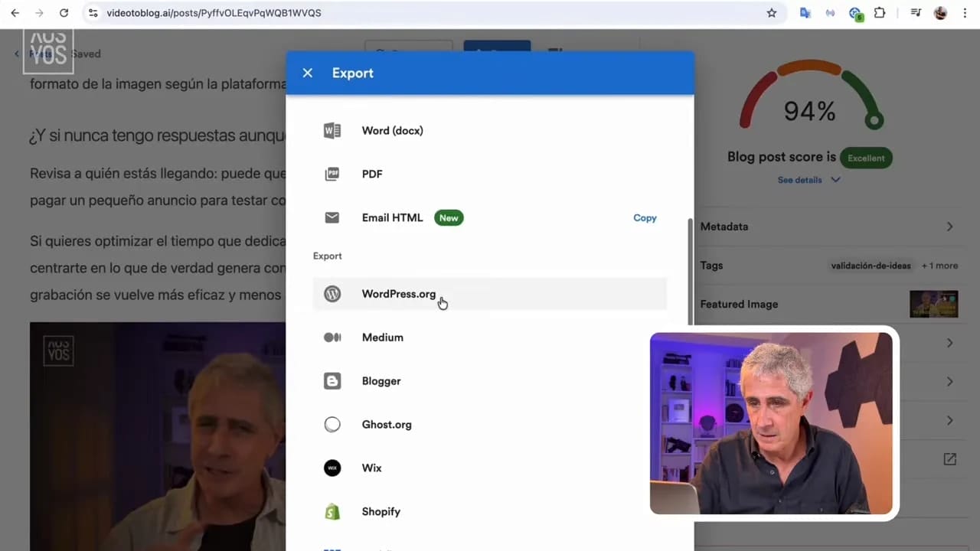Bookmark this page with the star
This screenshot has width=980, height=551.
point(772,13)
